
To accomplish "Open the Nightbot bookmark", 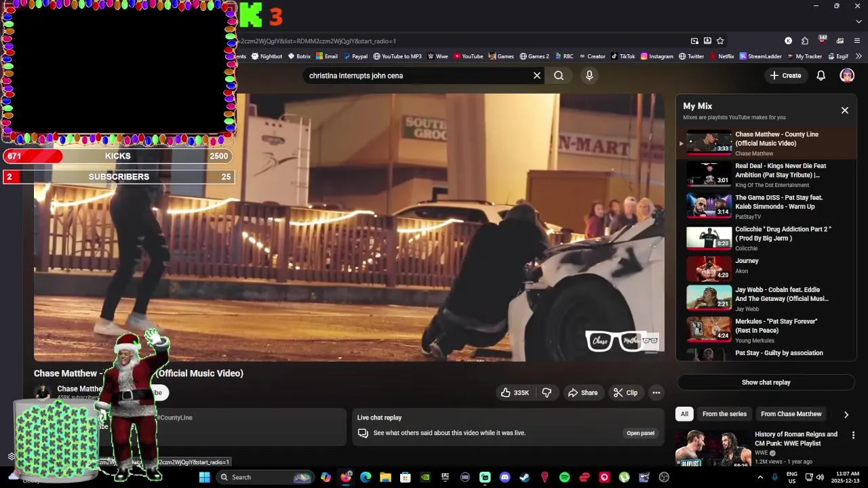I will tap(267, 56).
